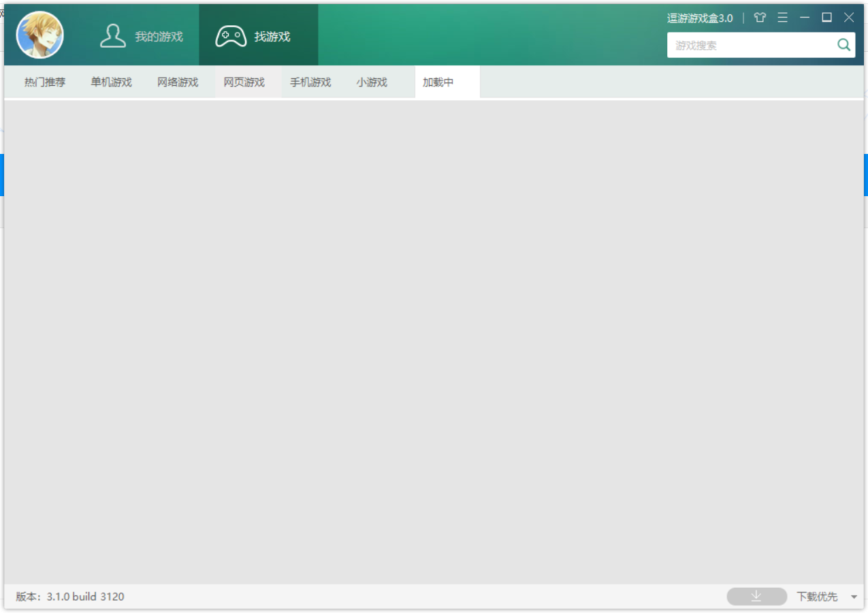Click the magnifier search icon
The height and width of the screenshot is (613, 868).
point(844,46)
